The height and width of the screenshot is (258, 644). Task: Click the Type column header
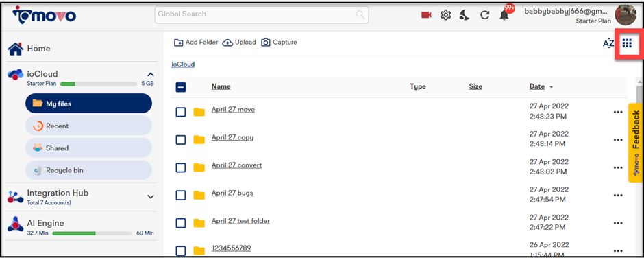(x=418, y=86)
